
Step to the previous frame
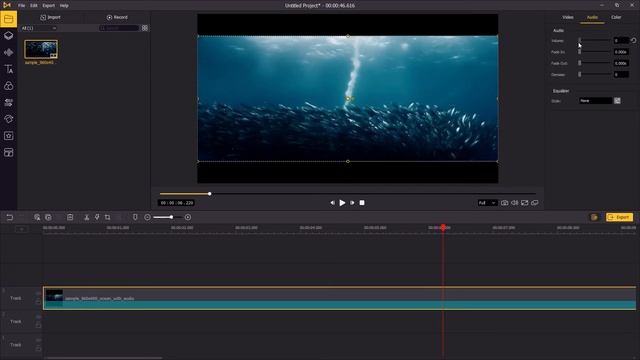pos(332,203)
